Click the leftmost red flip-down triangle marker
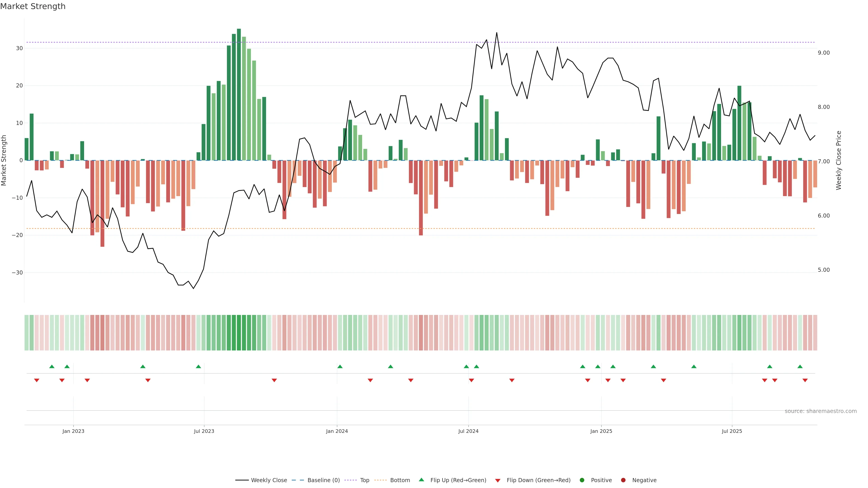 pyautogui.click(x=37, y=380)
